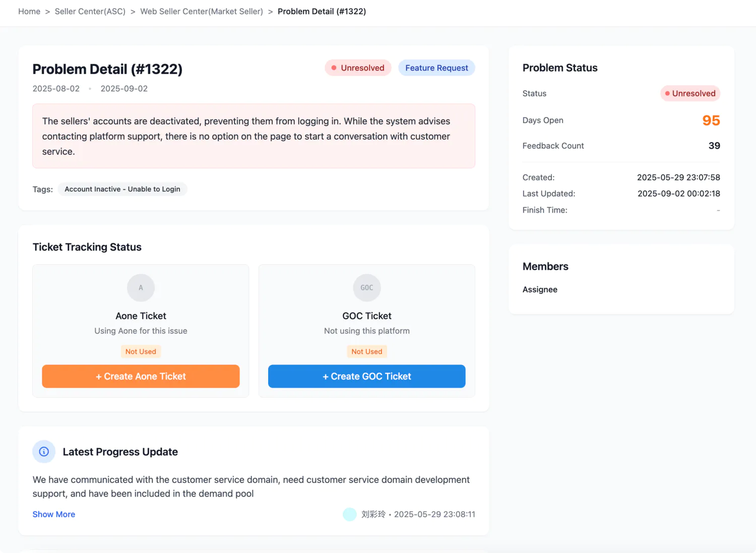Click the Unresolved status in Problem Status panel
Viewport: 756px width, 553px height.
coord(690,93)
